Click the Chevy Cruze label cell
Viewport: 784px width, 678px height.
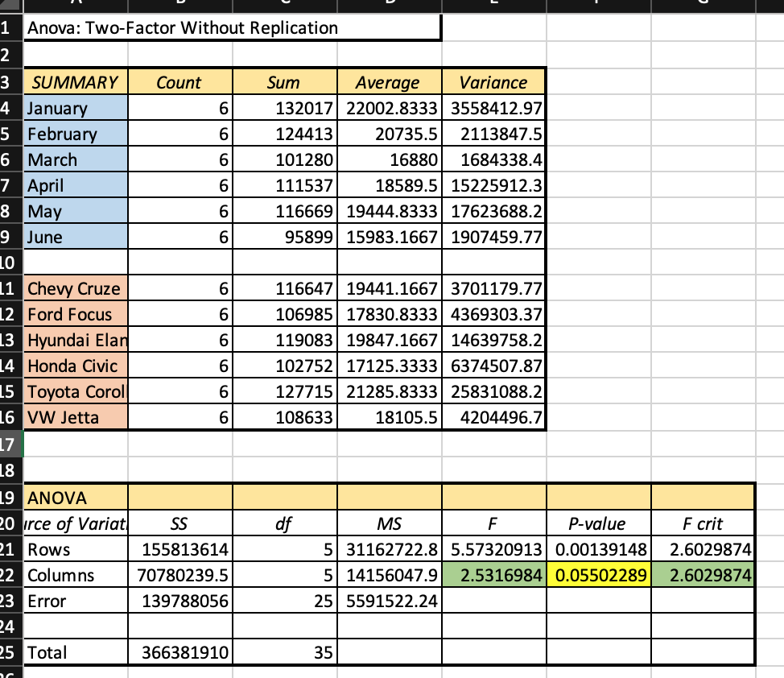coord(75,288)
